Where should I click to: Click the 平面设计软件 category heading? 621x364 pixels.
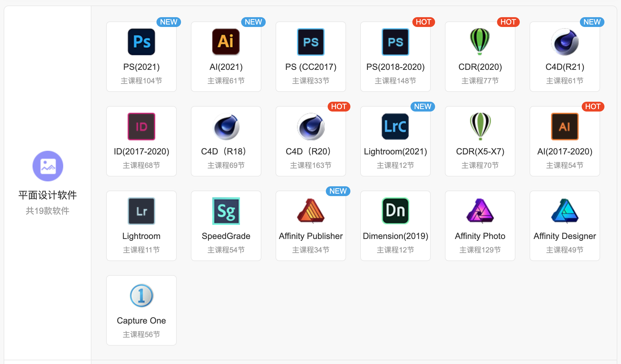[48, 195]
